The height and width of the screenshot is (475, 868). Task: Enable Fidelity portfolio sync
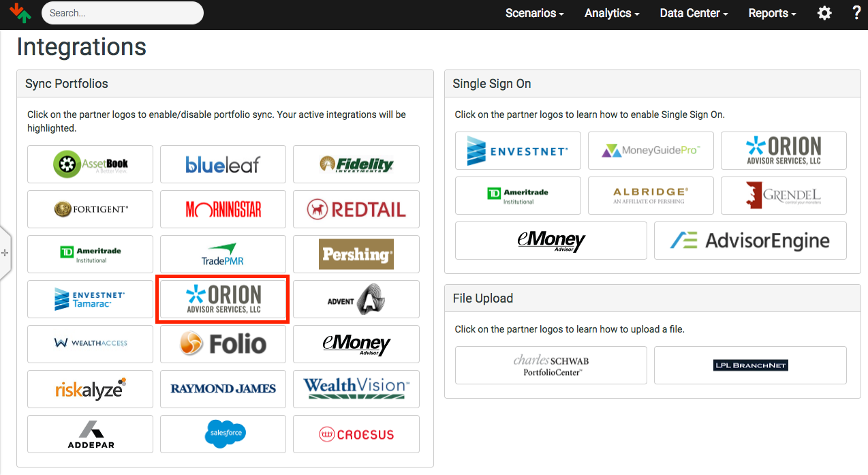(x=356, y=164)
